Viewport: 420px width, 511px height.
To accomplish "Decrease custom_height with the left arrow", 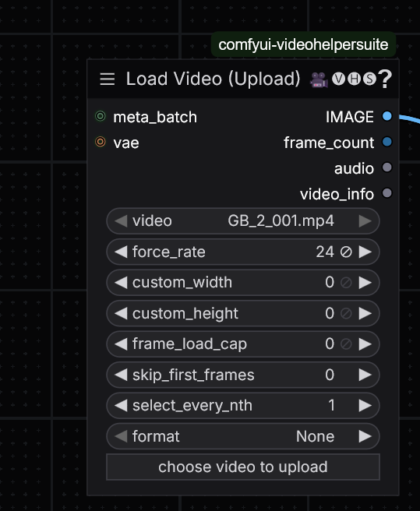I will pyautogui.click(x=121, y=313).
